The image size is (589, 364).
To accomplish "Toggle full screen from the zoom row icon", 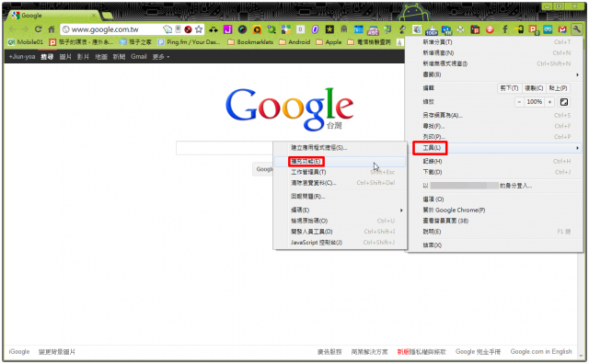I will [564, 102].
